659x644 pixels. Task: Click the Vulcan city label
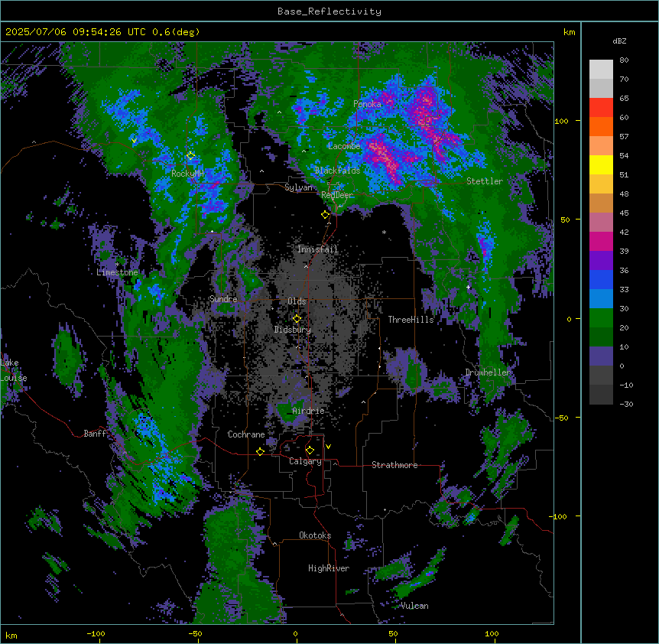pyautogui.click(x=414, y=606)
